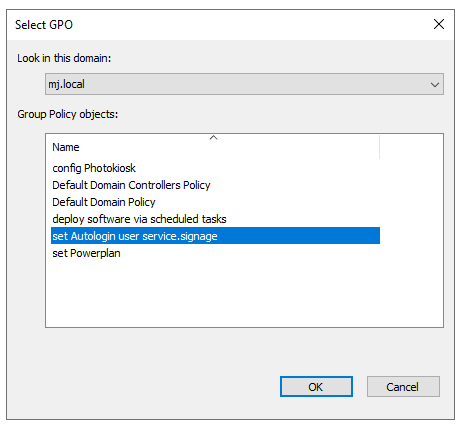Viewport: 460px width, 424px height.
Task: Confirm selection with the OK button
Action: coord(316,387)
